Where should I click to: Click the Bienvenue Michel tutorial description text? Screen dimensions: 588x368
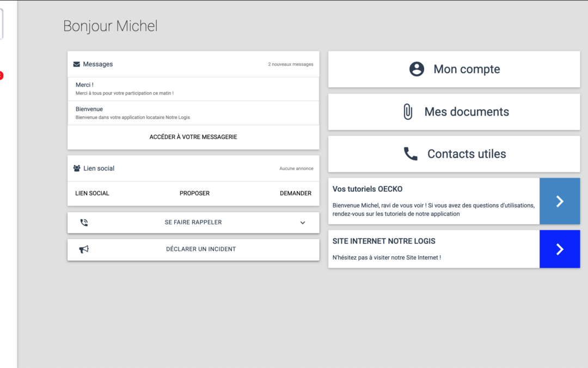[x=433, y=209]
